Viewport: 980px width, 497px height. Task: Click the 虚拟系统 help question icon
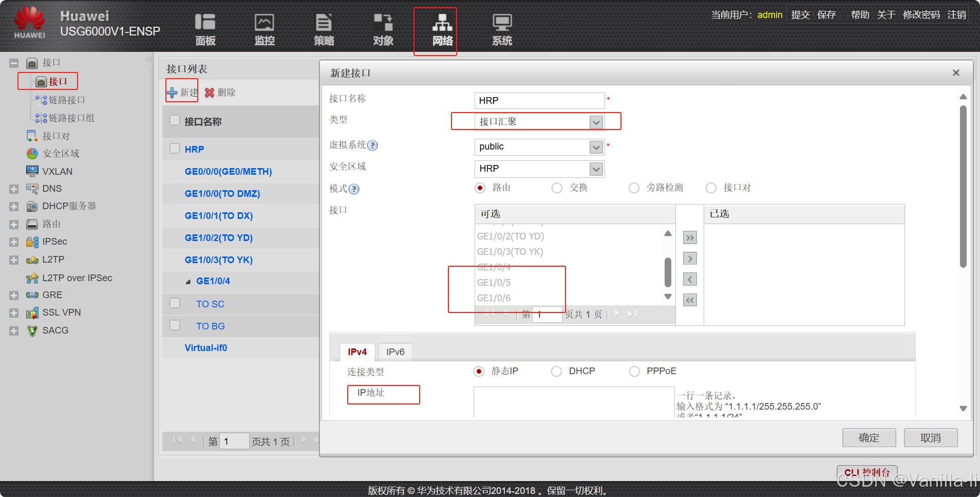pos(372,145)
